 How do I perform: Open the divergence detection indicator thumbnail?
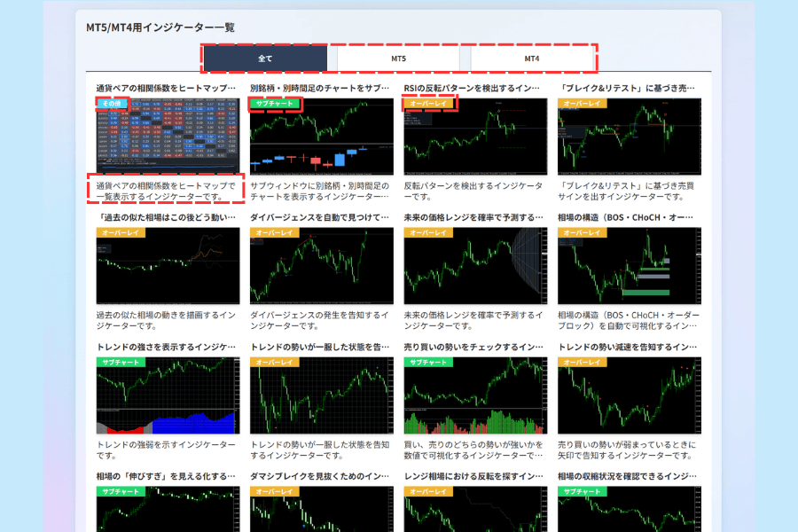(x=322, y=266)
